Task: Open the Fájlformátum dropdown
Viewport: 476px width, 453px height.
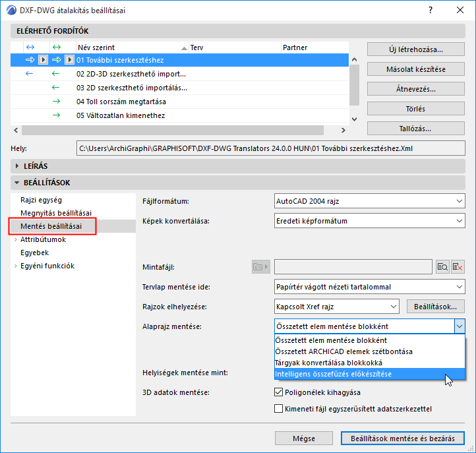Action: (x=369, y=201)
